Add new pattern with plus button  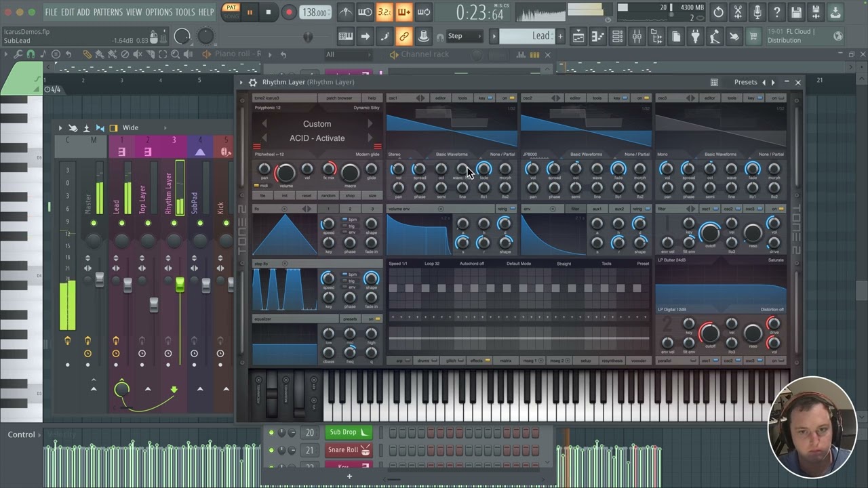(560, 36)
